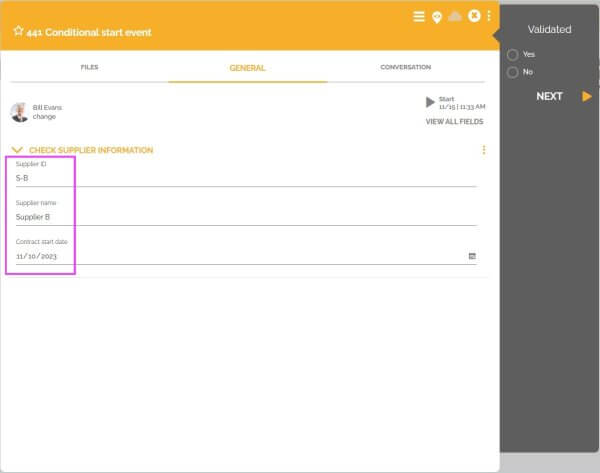Click the cloud icon in the orange header
The height and width of the screenshot is (473, 600).
click(x=455, y=16)
